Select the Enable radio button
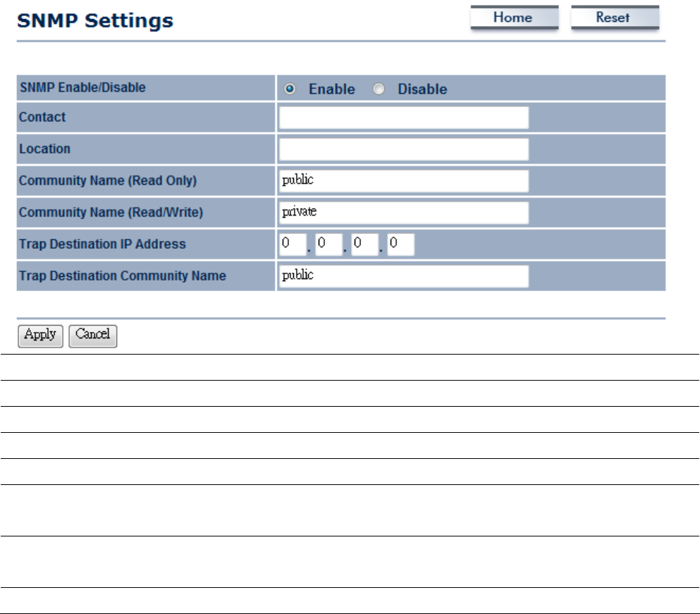This screenshot has width=700, height=614. click(289, 89)
